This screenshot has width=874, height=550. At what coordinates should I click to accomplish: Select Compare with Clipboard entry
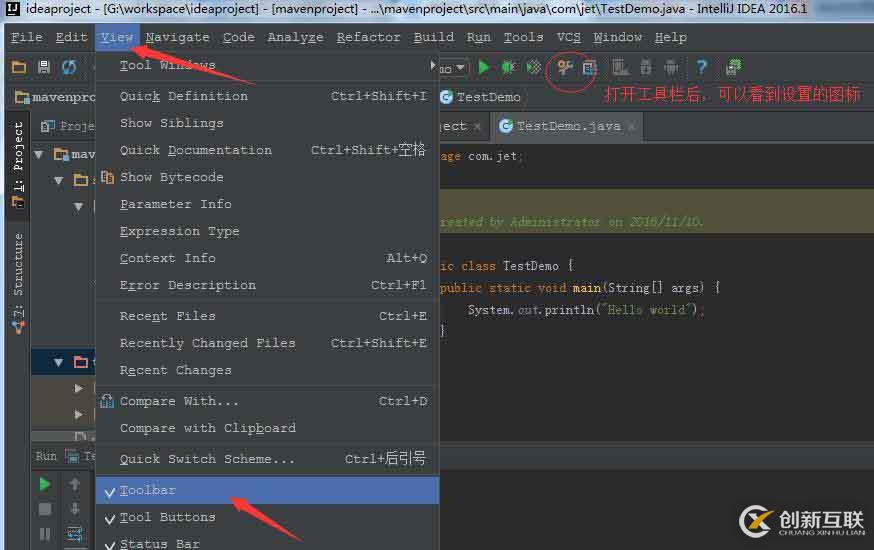coord(268,428)
